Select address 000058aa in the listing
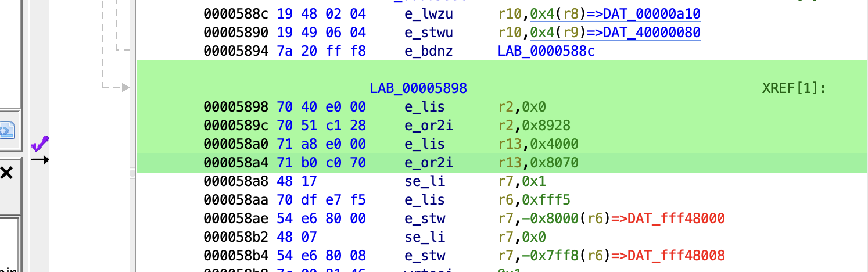The width and height of the screenshot is (868, 272). 236,200
